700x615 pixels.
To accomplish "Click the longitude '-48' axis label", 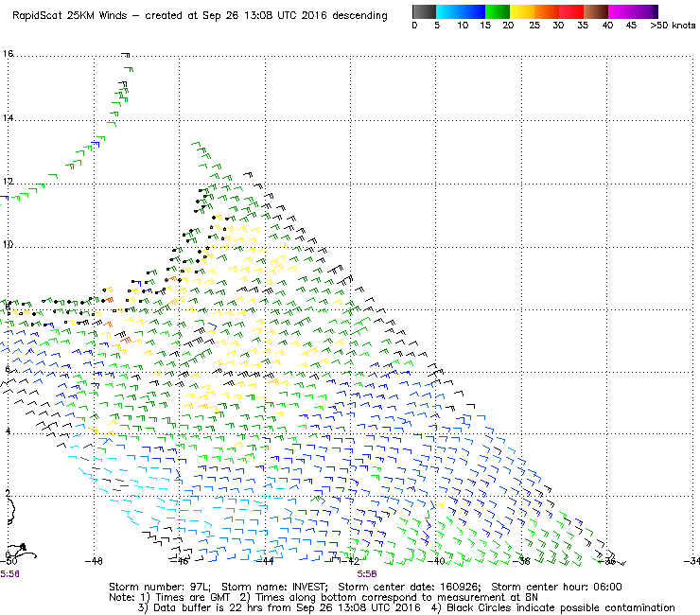I will 94,561.
